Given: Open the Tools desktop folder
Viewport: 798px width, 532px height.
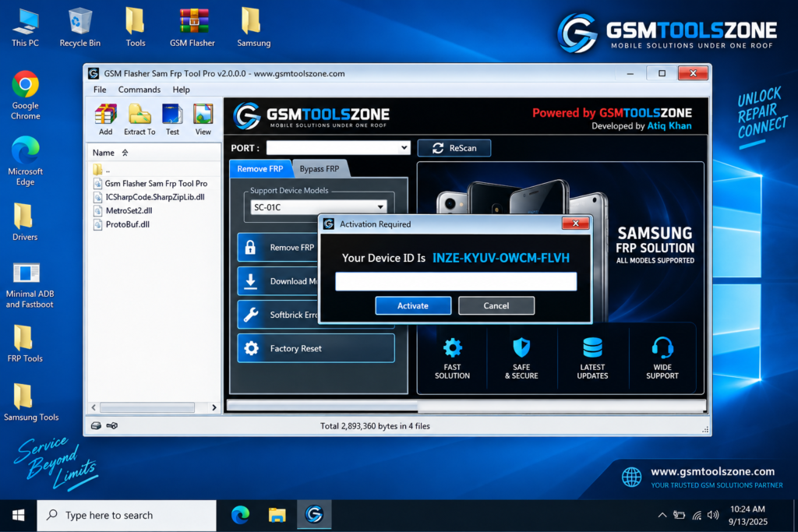Looking at the screenshot, I should 136,29.
